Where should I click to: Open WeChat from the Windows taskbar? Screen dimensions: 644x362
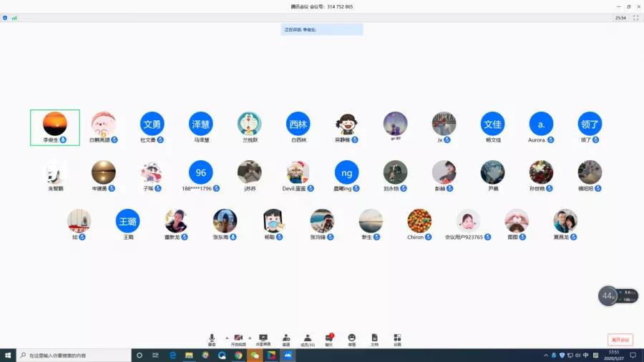click(255, 355)
